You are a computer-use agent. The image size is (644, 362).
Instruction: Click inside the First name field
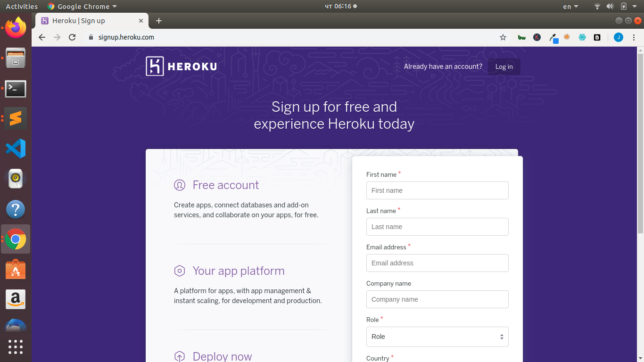click(x=437, y=190)
